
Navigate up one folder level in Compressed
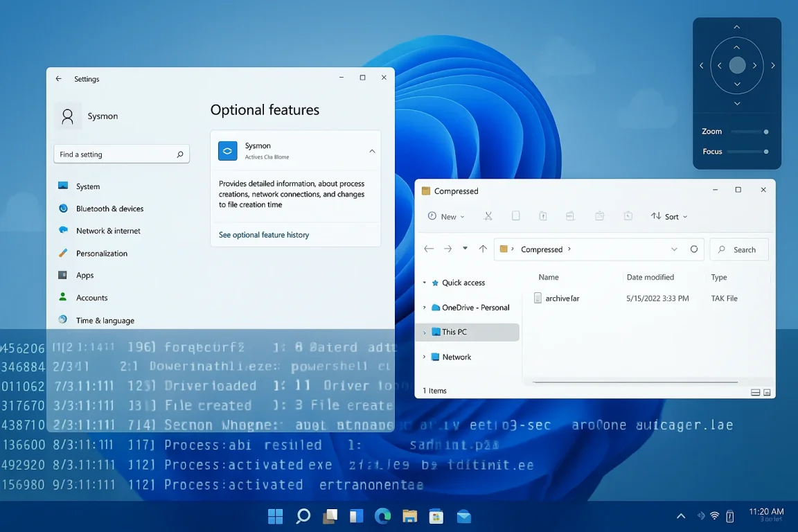pos(482,249)
